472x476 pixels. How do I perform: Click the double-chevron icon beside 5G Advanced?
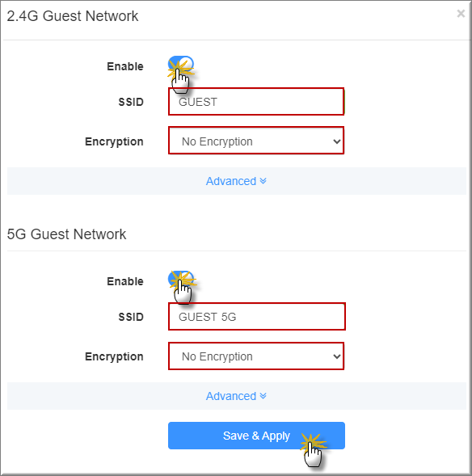tap(263, 396)
